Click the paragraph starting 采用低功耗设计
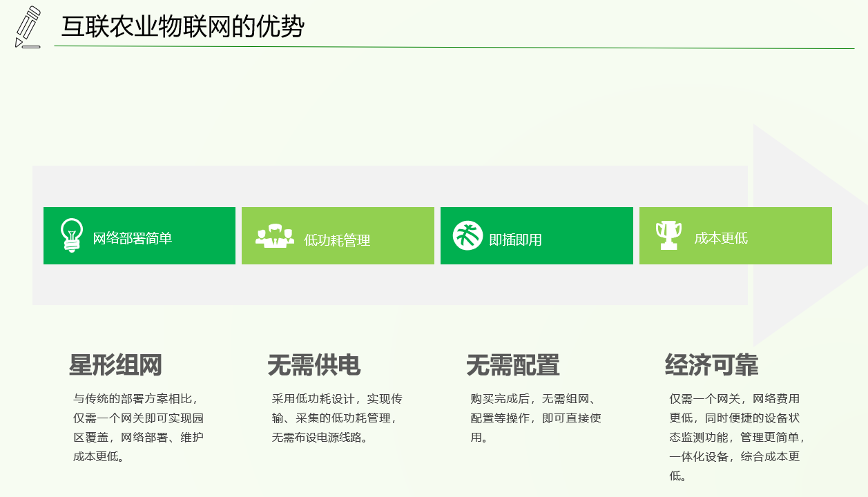The height and width of the screenshot is (497, 868). tap(337, 418)
